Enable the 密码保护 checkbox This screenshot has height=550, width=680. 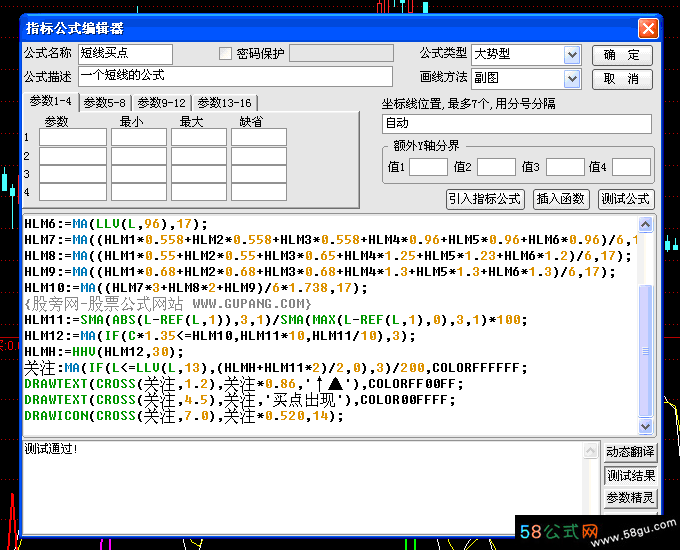[x=226, y=54]
